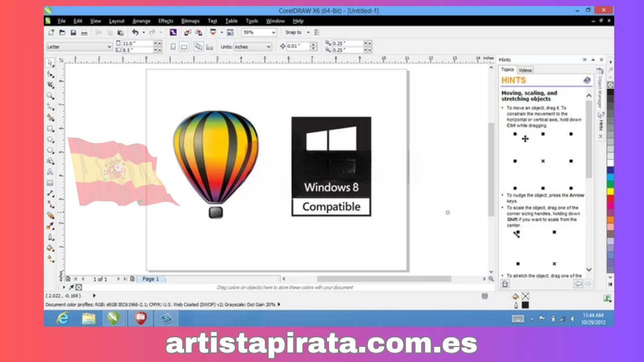Open the Welcome Screen icon
The image size is (644, 362).
[x=230, y=32]
